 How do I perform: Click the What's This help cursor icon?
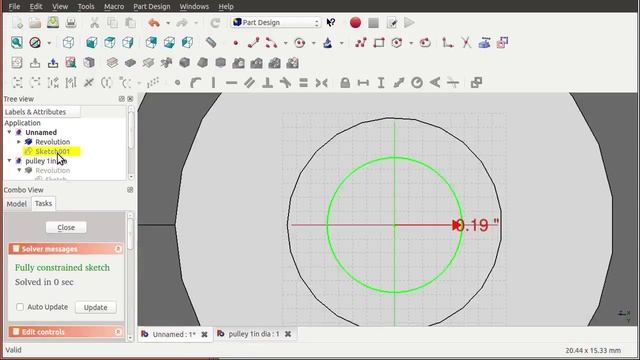click(331, 22)
